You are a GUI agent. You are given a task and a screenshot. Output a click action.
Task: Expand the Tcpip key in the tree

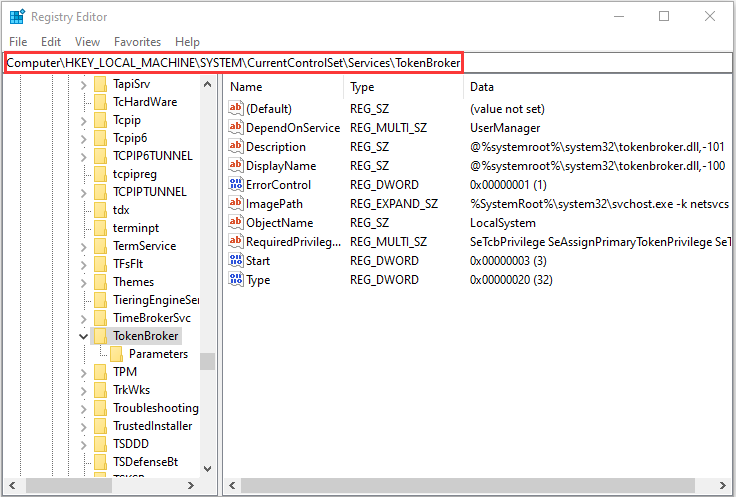pyautogui.click(x=83, y=120)
